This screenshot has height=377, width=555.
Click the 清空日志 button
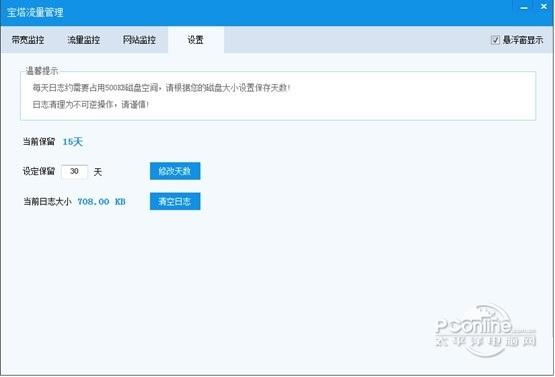click(175, 201)
